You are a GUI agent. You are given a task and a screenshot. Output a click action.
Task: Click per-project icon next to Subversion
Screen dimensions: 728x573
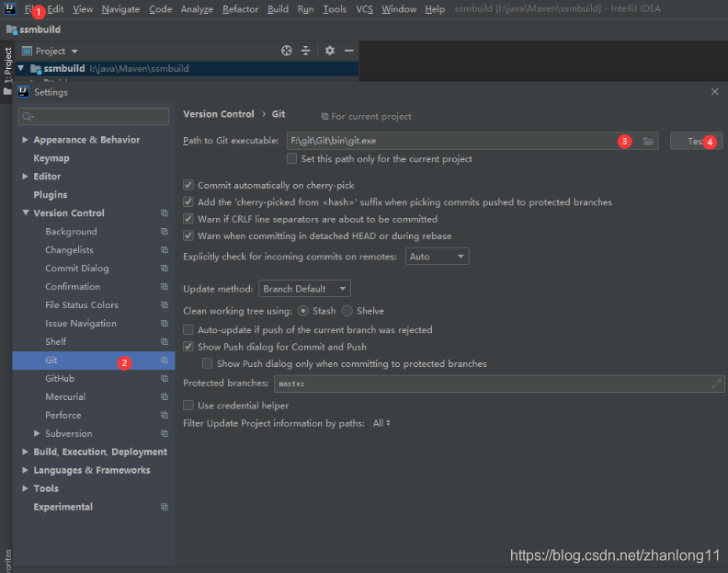click(165, 433)
